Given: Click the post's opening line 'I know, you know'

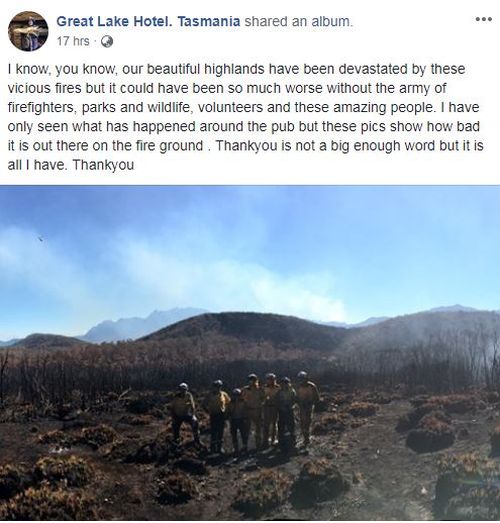Looking at the screenshot, I should tap(62, 69).
